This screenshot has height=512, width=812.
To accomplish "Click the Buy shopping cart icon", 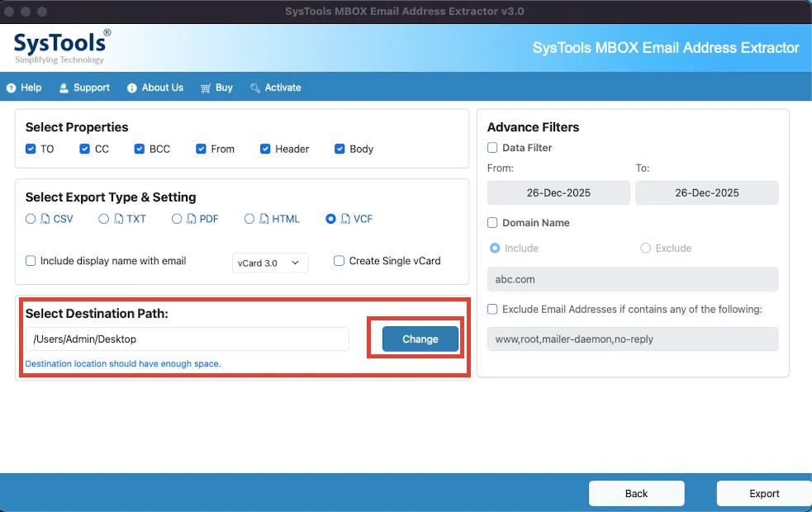I will point(206,88).
